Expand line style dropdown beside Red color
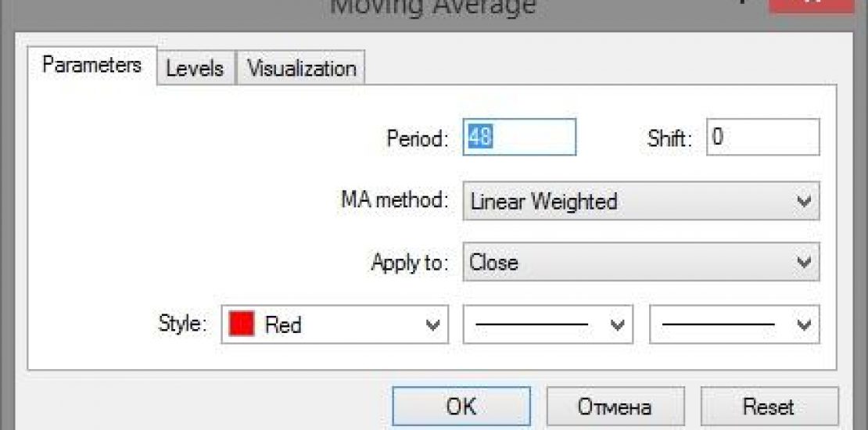 click(547, 324)
